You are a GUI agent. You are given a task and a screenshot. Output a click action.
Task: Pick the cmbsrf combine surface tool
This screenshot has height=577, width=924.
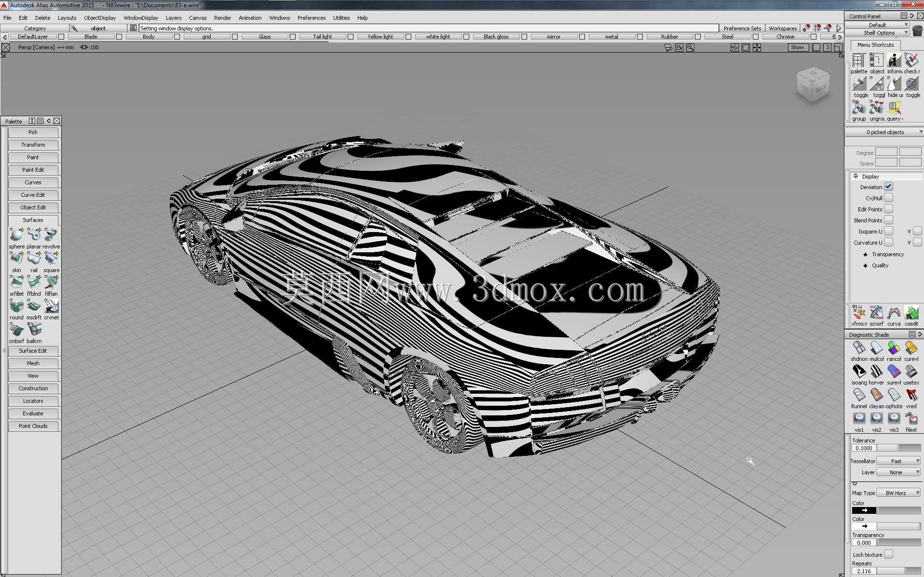point(16,330)
